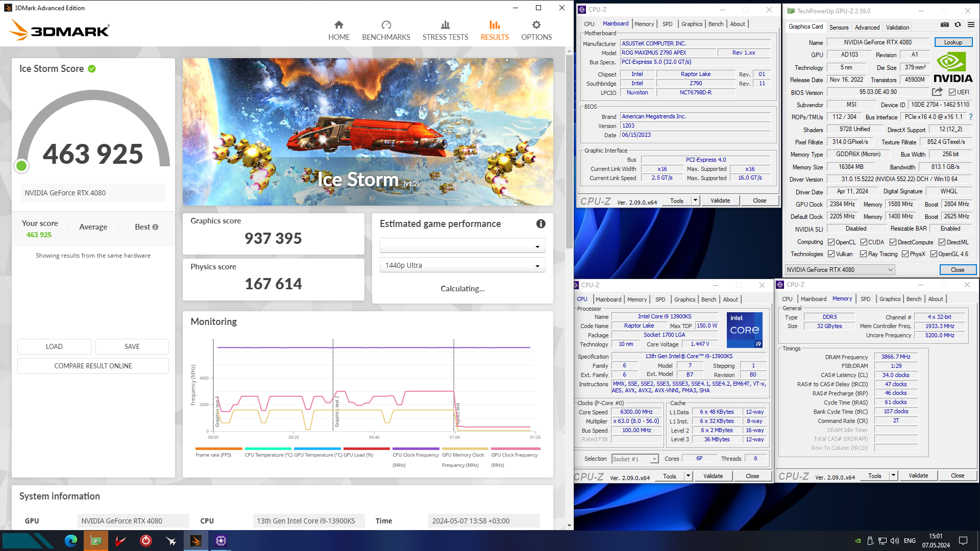The width and height of the screenshot is (980, 551).
Task: Click the NVIDIA logo in GPU-Z
Action: coord(953,67)
